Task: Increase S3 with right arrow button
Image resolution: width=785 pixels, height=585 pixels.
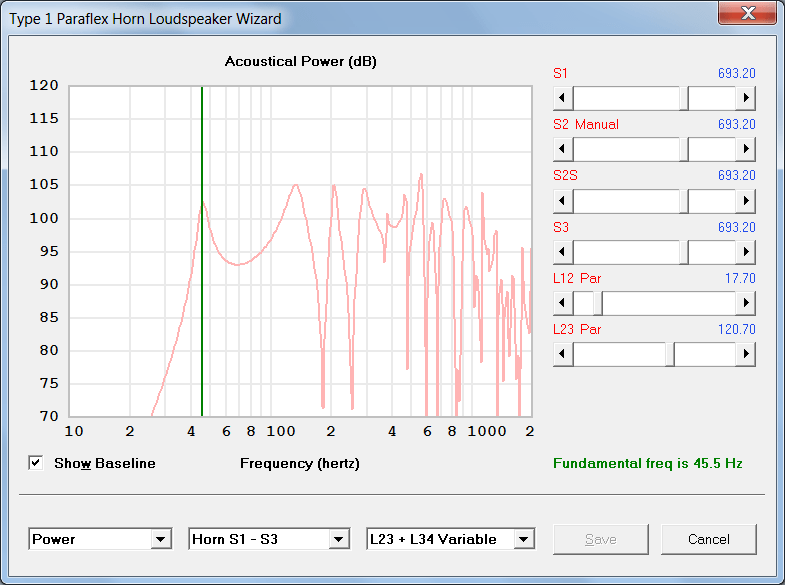Action: point(745,252)
